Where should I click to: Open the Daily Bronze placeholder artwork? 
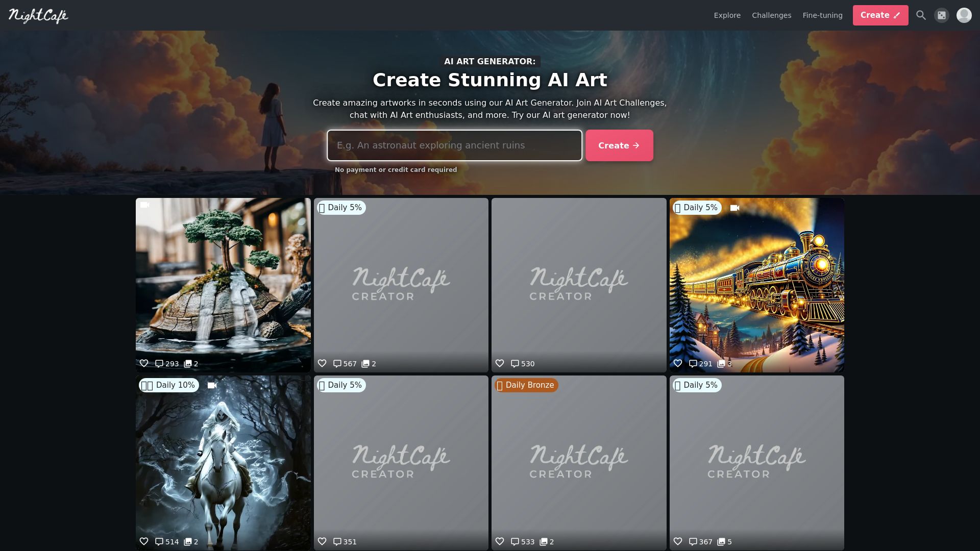point(578,463)
